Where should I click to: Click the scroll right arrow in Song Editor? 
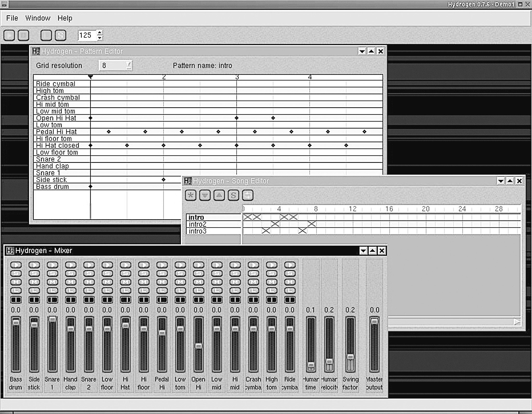click(517, 322)
